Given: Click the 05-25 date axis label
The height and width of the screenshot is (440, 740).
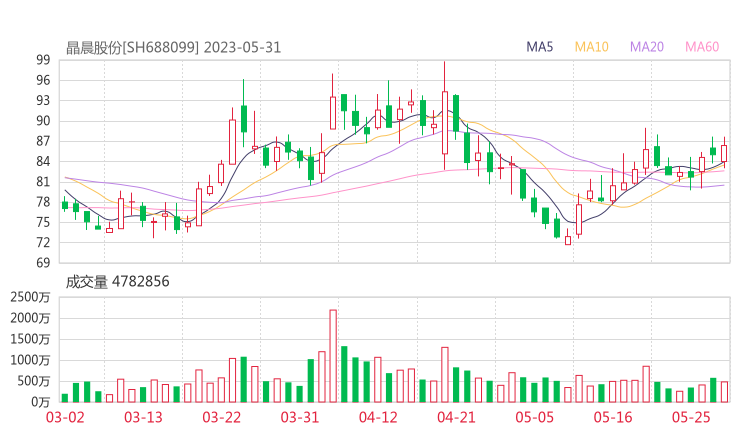Looking at the screenshot, I should point(692,417).
